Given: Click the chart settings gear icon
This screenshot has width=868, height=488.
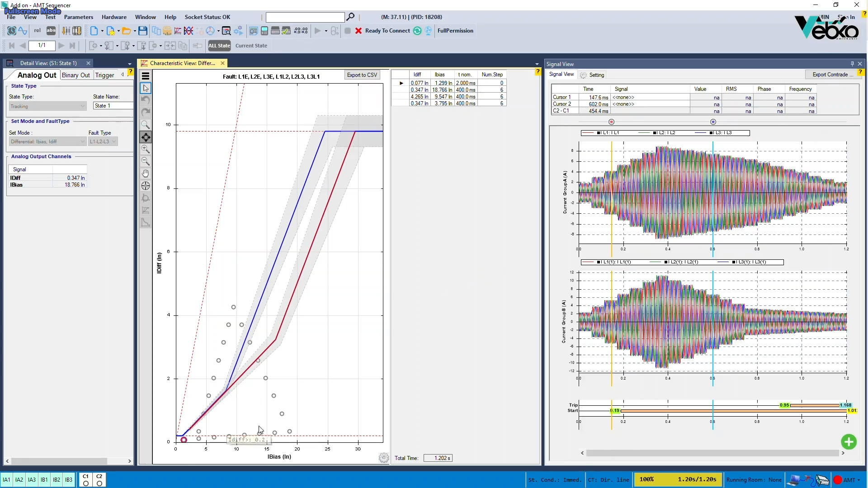Looking at the screenshot, I should click(x=384, y=458).
